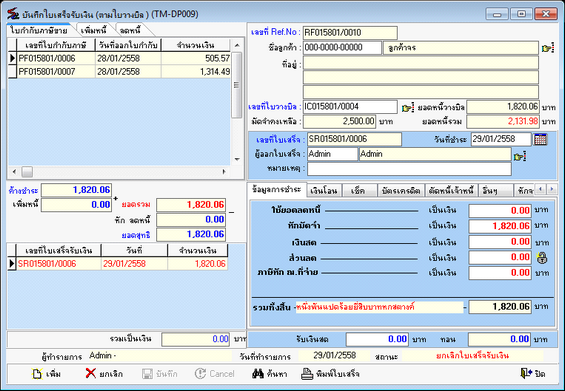Click the Cancel button
Image resolution: width=565 pixels, height=391 pixels.
[x=215, y=374]
